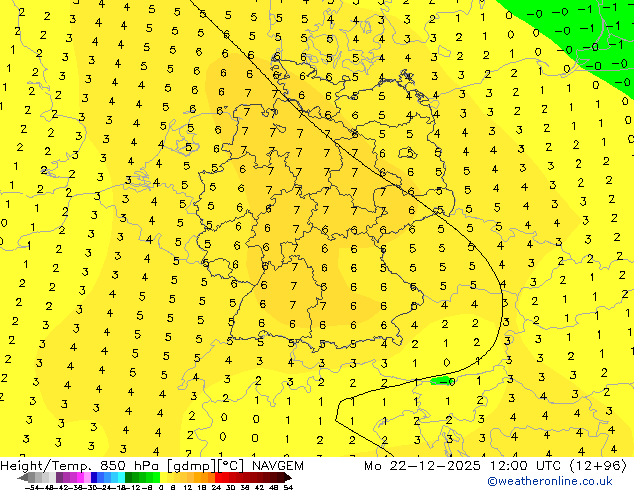Click the -54 legend scale label
The height and width of the screenshot is (490, 634).
(x=32, y=488)
